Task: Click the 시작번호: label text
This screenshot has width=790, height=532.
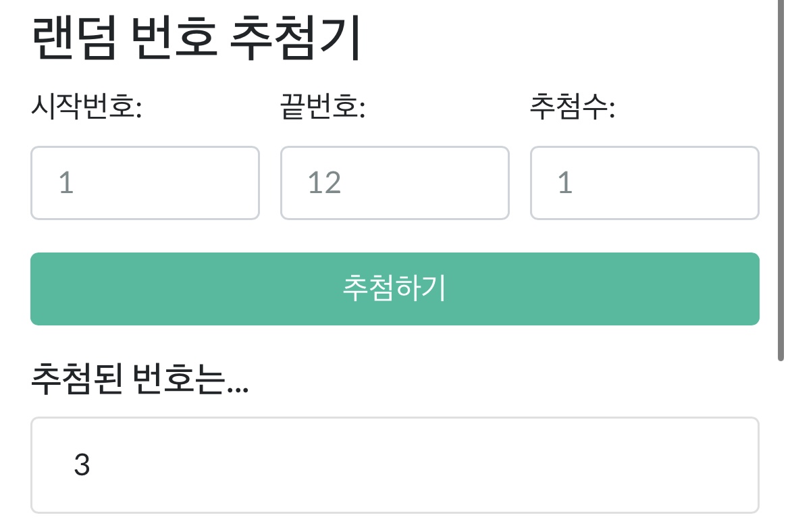Action: click(x=86, y=107)
